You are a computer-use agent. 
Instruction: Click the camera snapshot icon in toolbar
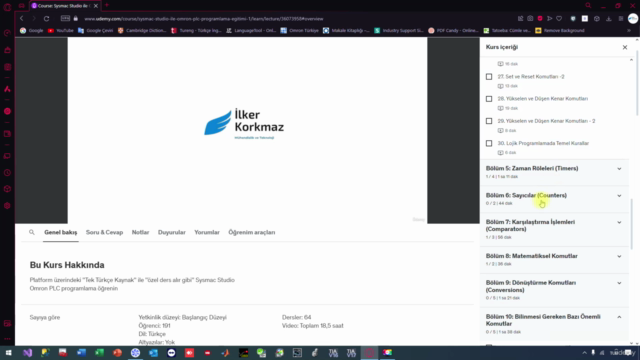point(530,19)
